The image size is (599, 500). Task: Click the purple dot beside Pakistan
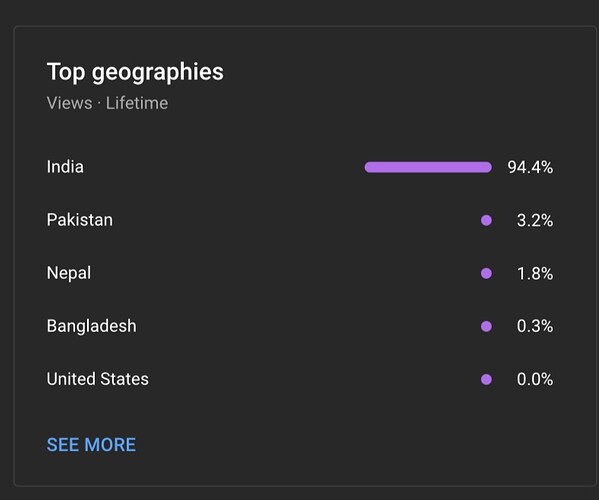tap(486, 220)
